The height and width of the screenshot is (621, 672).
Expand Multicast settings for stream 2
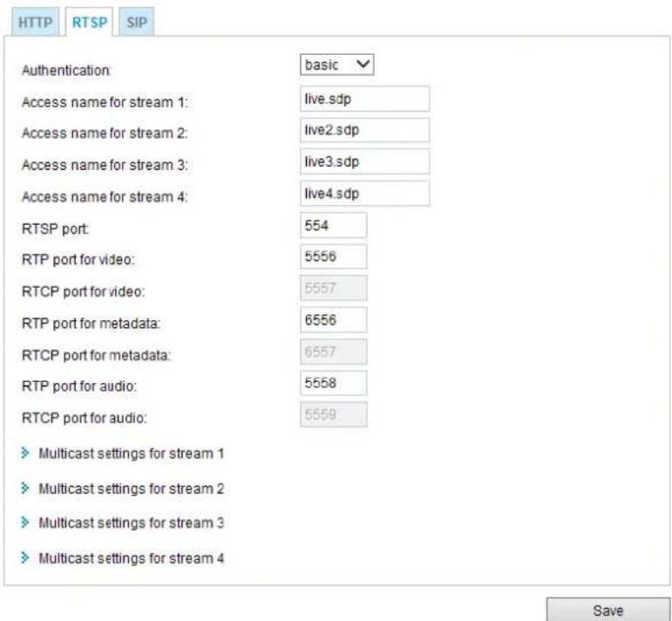[123, 488]
